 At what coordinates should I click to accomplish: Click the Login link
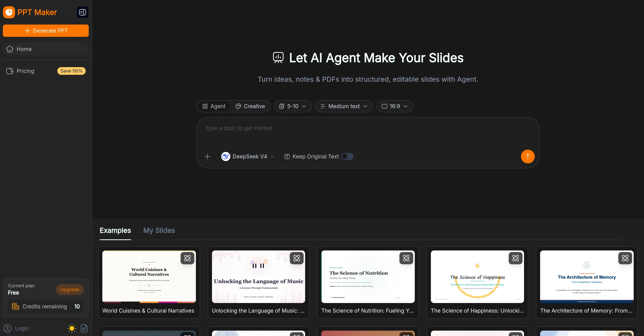[22, 328]
